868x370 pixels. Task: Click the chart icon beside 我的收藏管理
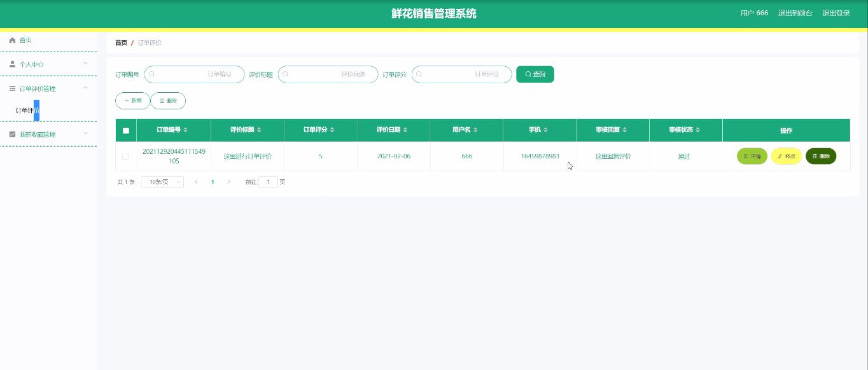12,134
